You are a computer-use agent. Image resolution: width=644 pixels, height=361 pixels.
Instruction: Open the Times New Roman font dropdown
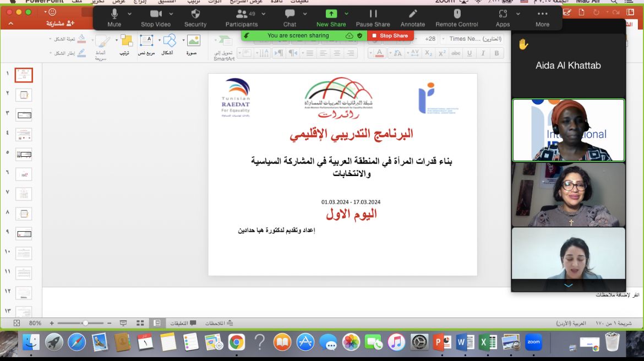point(472,39)
